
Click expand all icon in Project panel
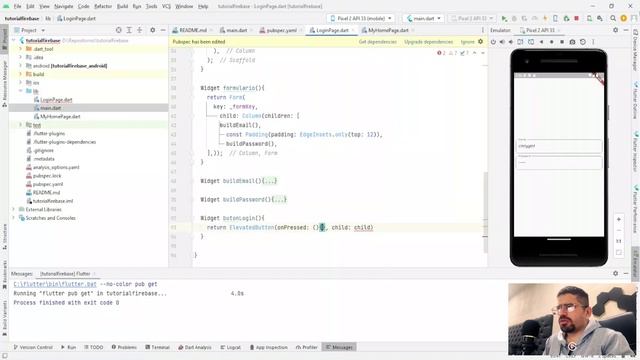[x=129, y=30]
